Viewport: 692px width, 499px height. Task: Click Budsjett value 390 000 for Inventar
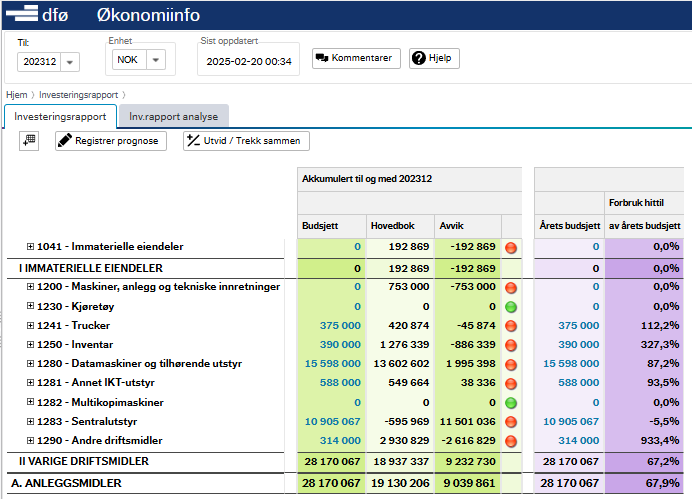(340, 344)
